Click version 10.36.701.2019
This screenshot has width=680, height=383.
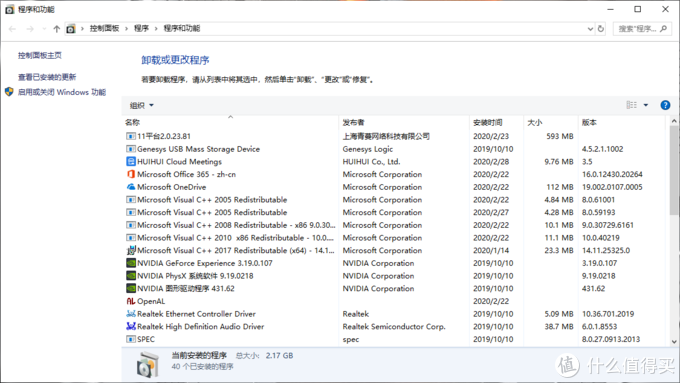(608, 314)
